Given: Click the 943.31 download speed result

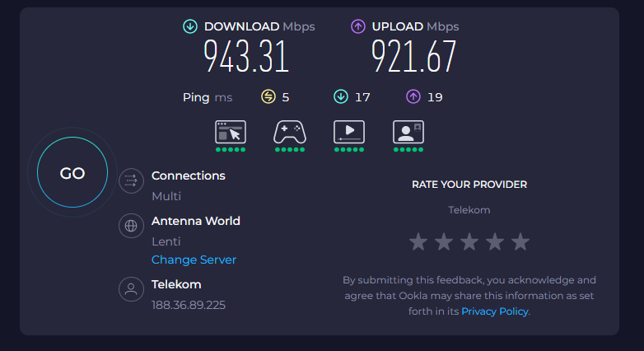Looking at the screenshot, I should (246, 56).
